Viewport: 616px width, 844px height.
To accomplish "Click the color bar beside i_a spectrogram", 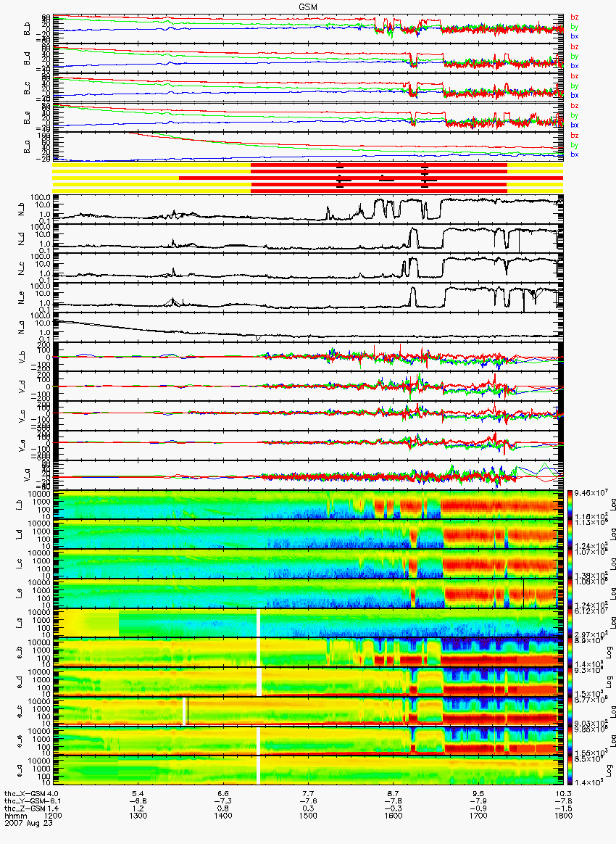I will pos(570,623).
